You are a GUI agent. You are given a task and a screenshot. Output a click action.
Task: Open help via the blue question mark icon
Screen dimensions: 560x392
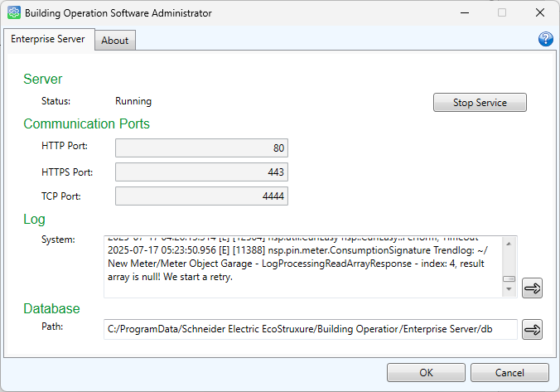(545, 39)
